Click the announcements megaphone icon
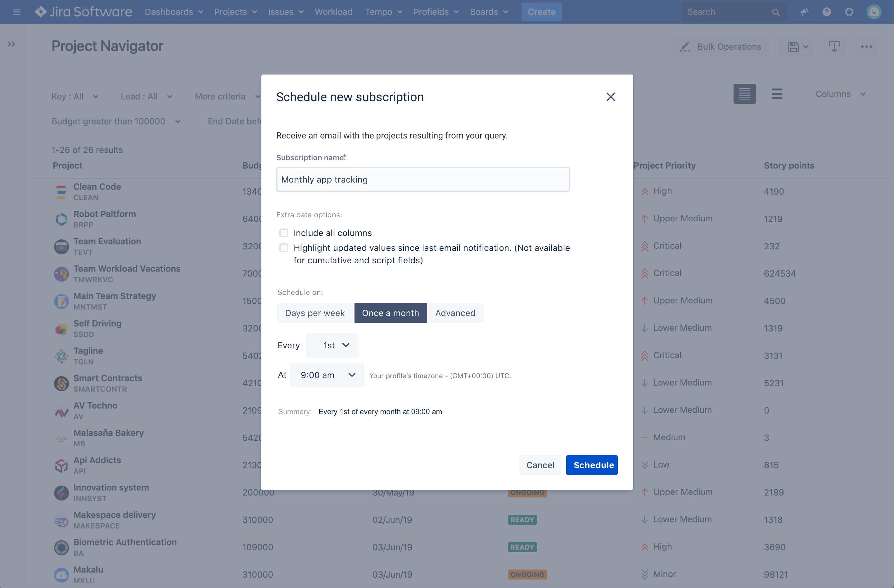Viewport: 894px width, 588px height. (x=804, y=12)
